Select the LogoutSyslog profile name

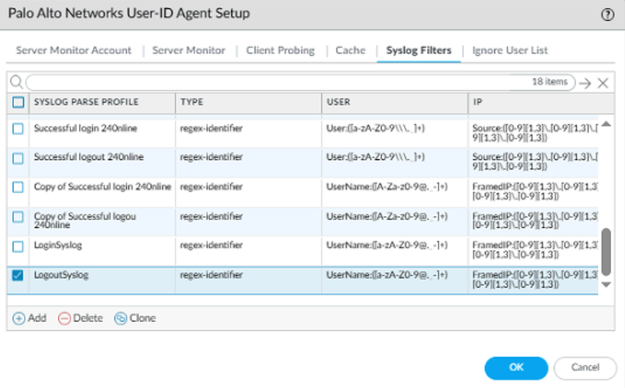61,275
